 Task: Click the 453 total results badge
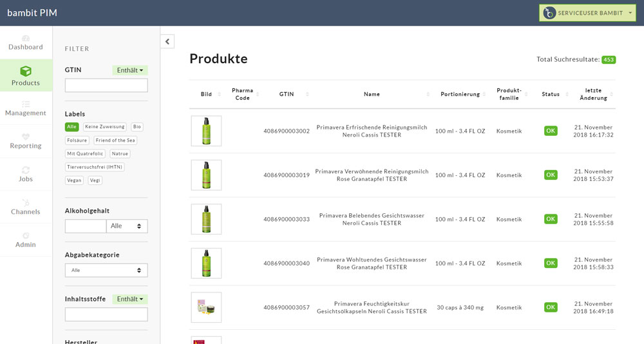pos(609,60)
